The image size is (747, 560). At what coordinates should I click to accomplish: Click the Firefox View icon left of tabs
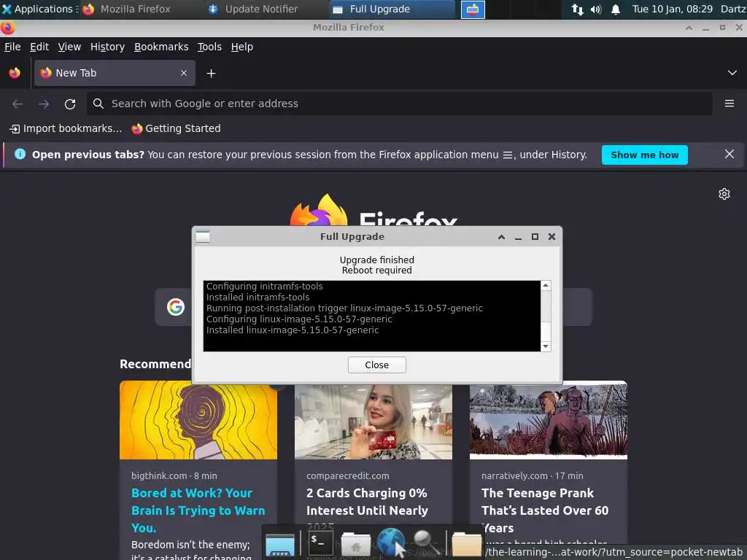[15, 73]
